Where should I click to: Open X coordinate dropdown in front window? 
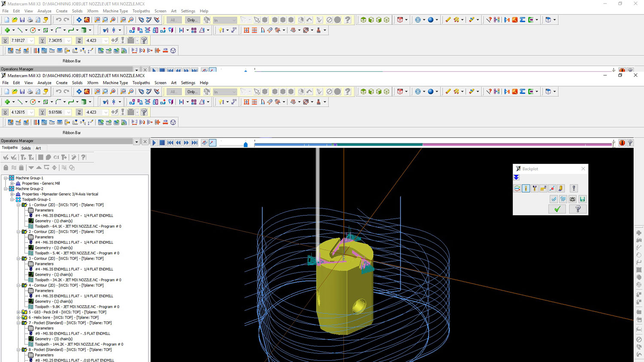coord(32,112)
